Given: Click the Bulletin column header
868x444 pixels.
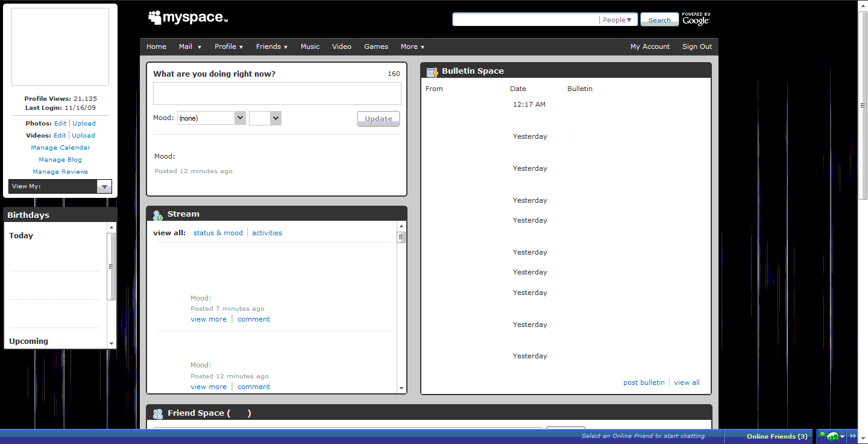Looking at the screenshot, I should click(580, 89).
